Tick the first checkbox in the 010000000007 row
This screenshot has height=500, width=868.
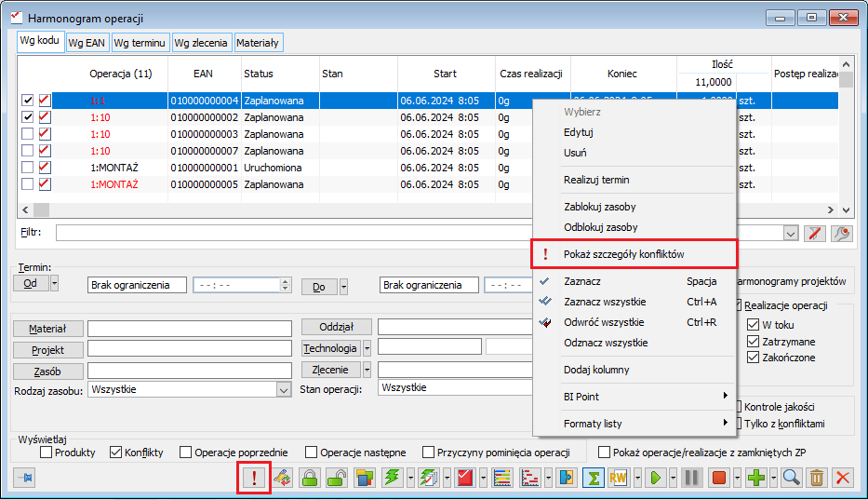(x=28, y=151)
